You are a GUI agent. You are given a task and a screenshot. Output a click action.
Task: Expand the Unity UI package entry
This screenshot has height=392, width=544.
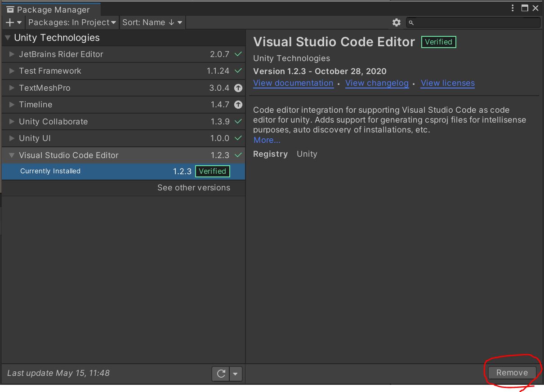coord(12,138)
